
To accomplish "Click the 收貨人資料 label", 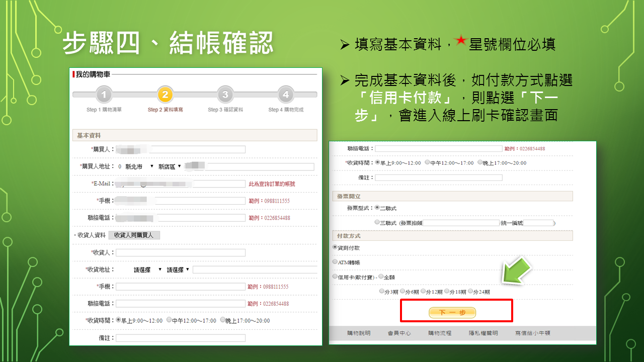I will coord(91,235).
